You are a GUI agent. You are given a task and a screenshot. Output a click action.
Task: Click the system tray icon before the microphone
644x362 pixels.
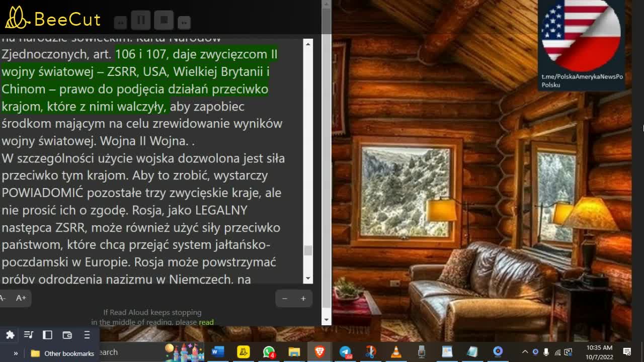coord(535,352)
